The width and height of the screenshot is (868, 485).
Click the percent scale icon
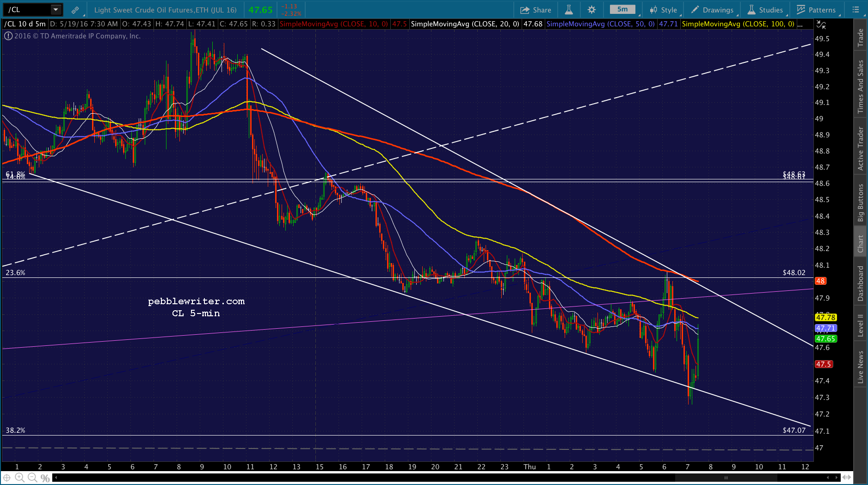click(45, 478)
